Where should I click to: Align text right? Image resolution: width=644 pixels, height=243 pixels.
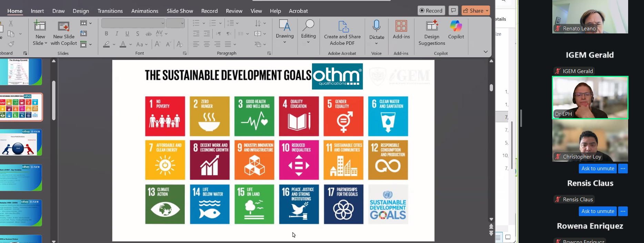[218, 44]
